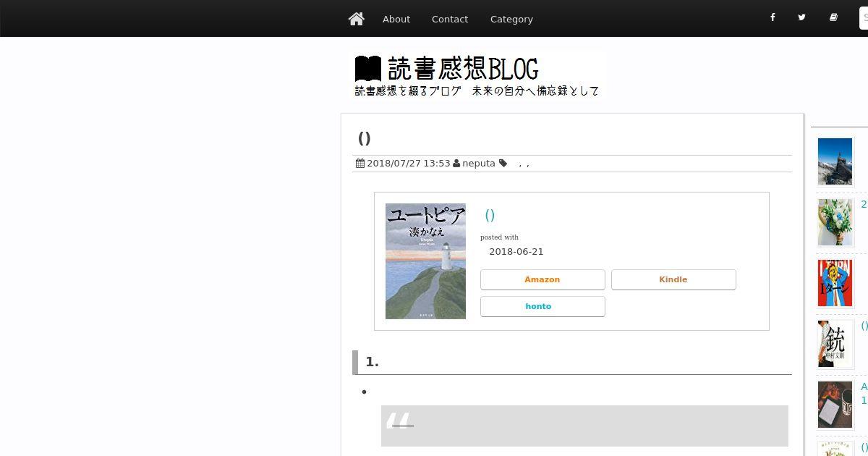Click the post date 2018/07/27 13:53
This screenshot has width=868, height=456.
click(x=409, y=164)
